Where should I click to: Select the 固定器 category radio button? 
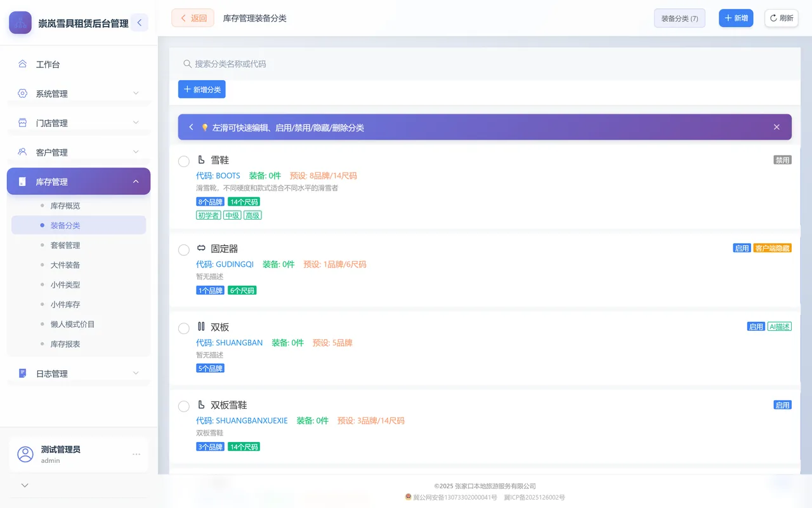tap(184, 250)
